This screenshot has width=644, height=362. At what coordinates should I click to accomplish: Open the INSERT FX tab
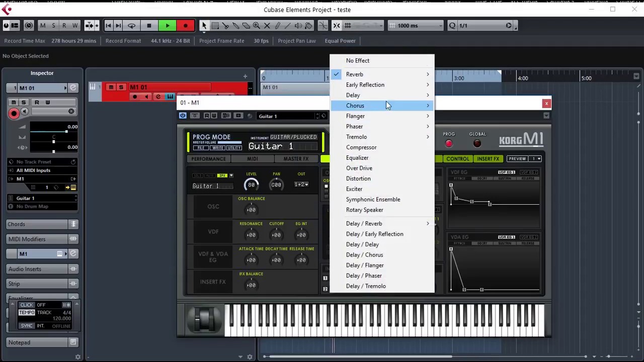(x=488, y=159)
